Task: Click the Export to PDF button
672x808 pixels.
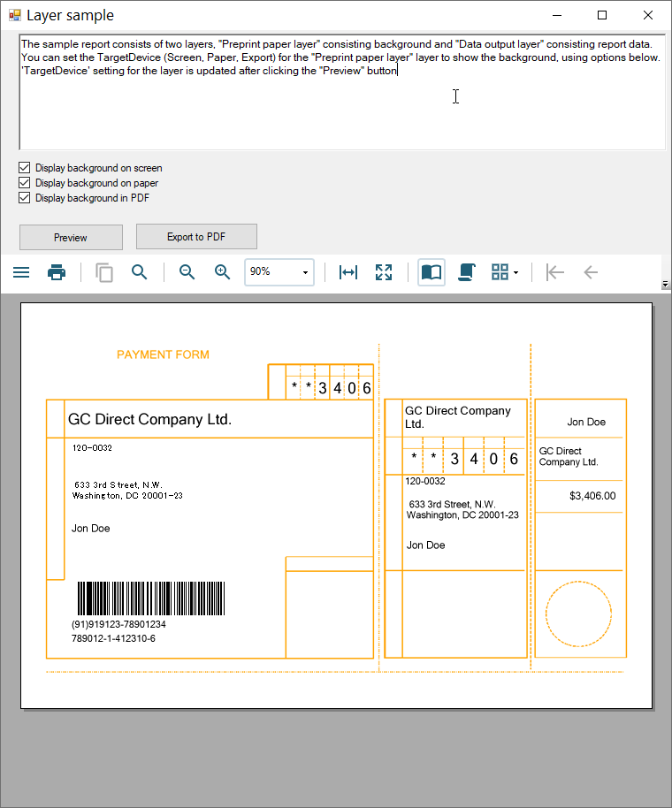Action: [x=196, y=237]
